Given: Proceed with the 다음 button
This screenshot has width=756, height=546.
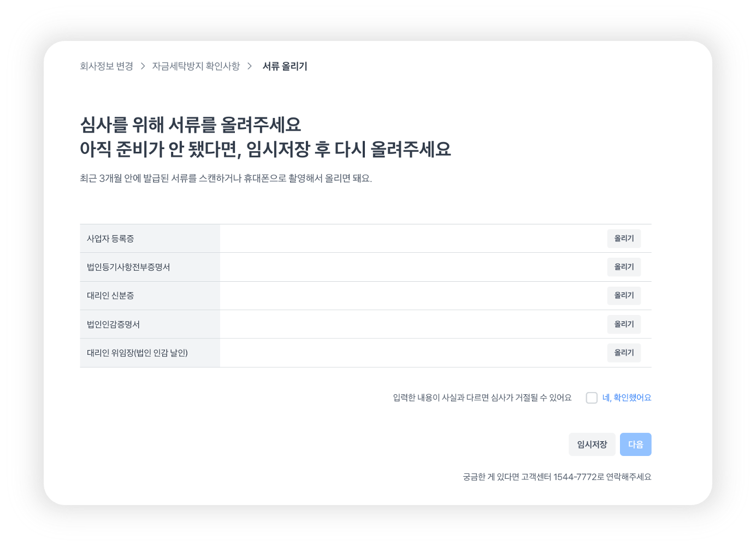Looking at the screenshot, I should click(635, 444).
